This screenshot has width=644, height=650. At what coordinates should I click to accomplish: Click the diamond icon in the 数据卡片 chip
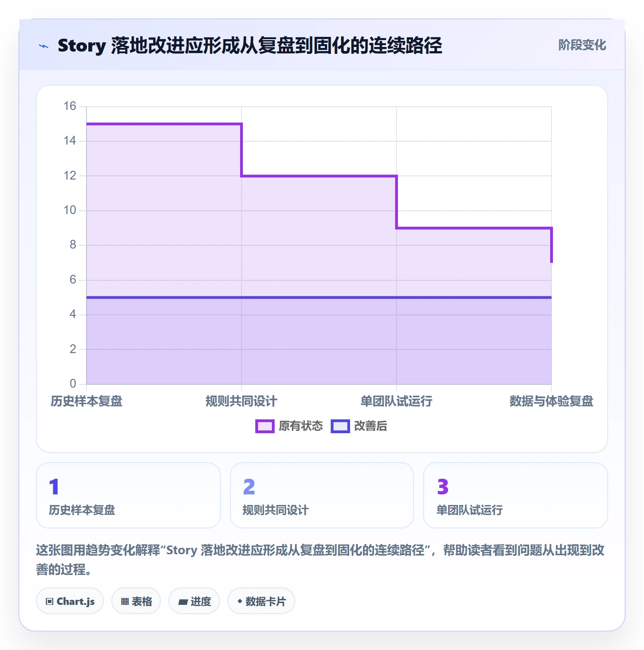pyautogui.click(x=240, y=601)
